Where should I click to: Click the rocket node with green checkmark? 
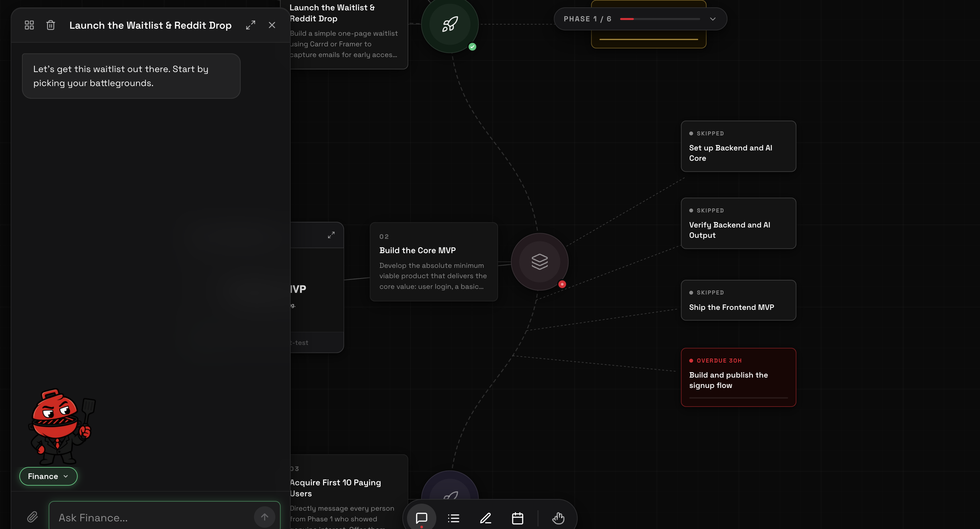point(450,24)
